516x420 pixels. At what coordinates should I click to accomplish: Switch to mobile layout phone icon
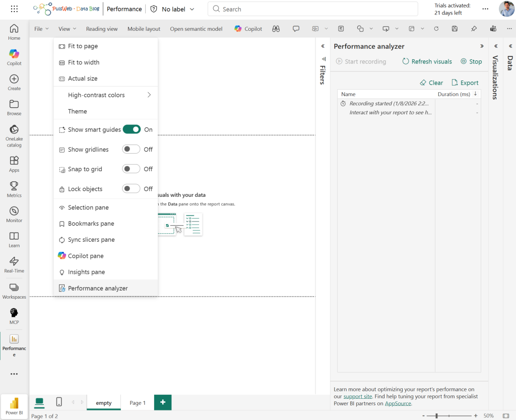[59, 402]
